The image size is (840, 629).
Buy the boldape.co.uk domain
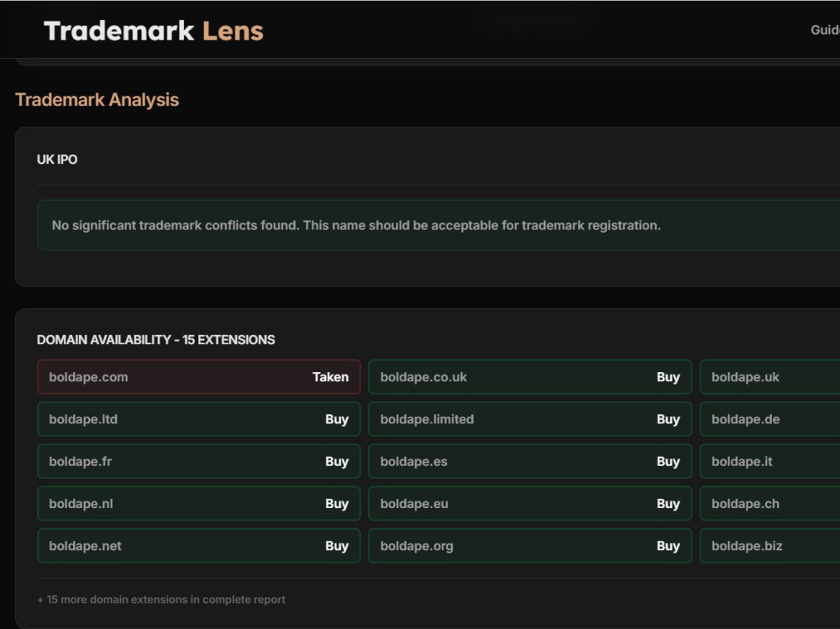pyautogui.click(x=668, y=377)
